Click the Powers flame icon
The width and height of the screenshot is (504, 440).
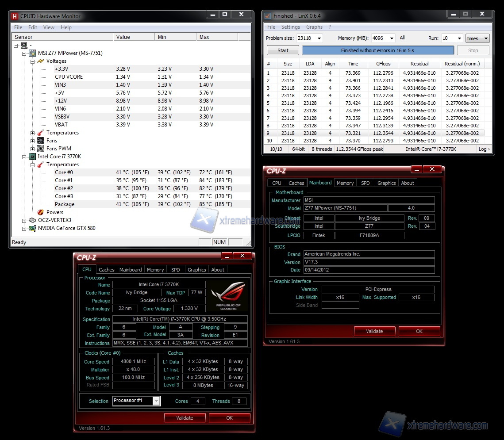41,212
